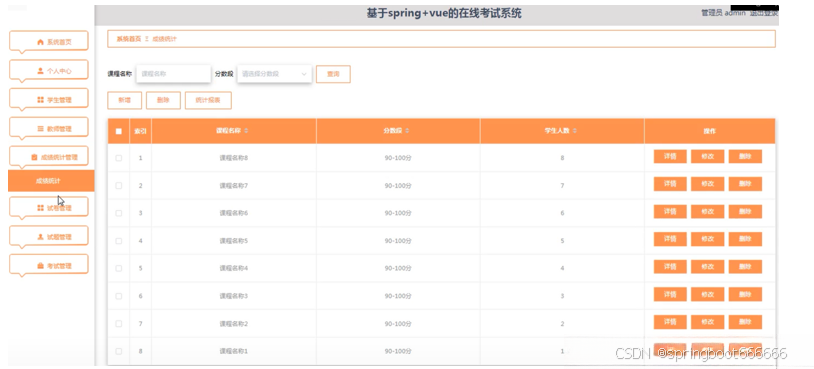Select the 课程名称1 cell text
Image resolution: width=814 pixels, height=369 pixels.
234,351
